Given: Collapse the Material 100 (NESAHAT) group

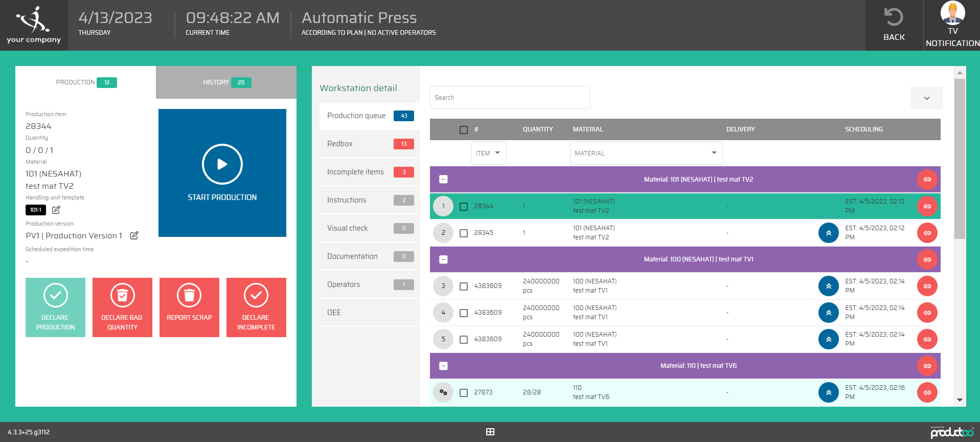Looking at the screenshot, I should click(x=444, y=259).
